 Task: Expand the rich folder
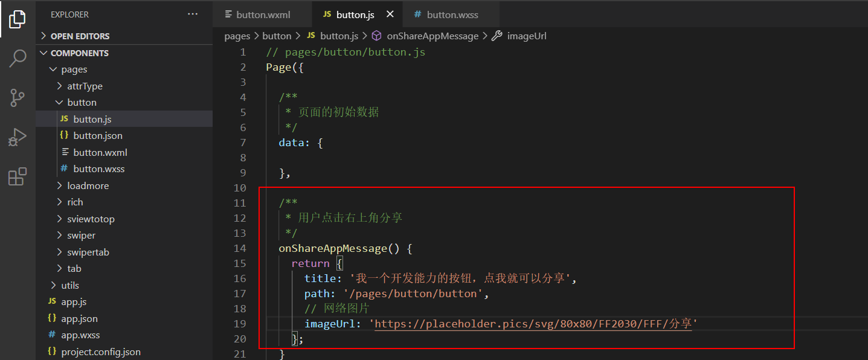(x=124, y=202)
